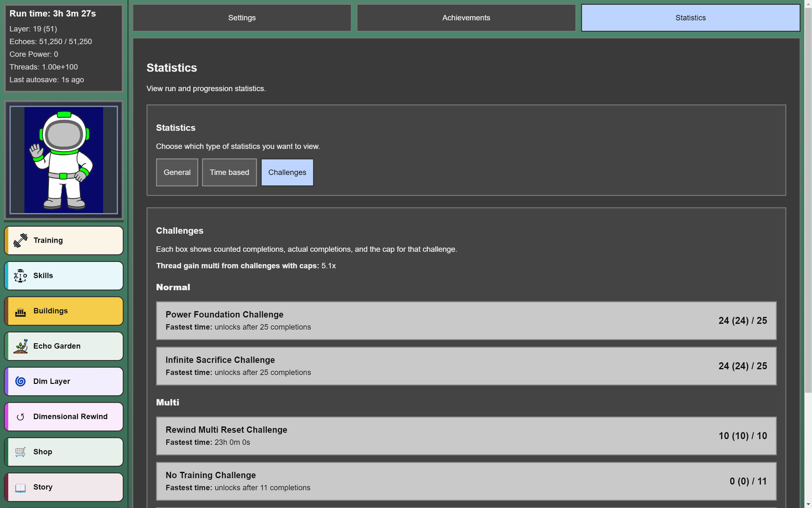Click the 0 (0) / 11 completion count

[748, 482]
